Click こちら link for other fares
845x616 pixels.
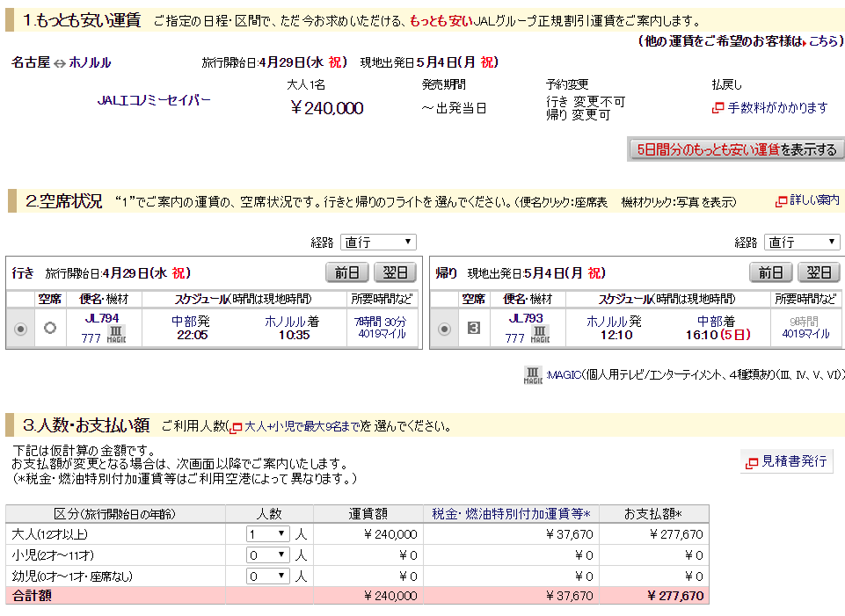tap(823, 41)
